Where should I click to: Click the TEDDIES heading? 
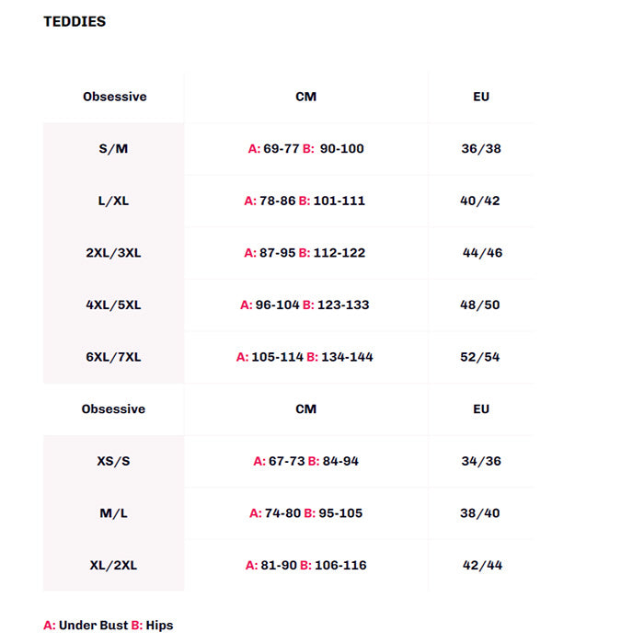(75, 21)
